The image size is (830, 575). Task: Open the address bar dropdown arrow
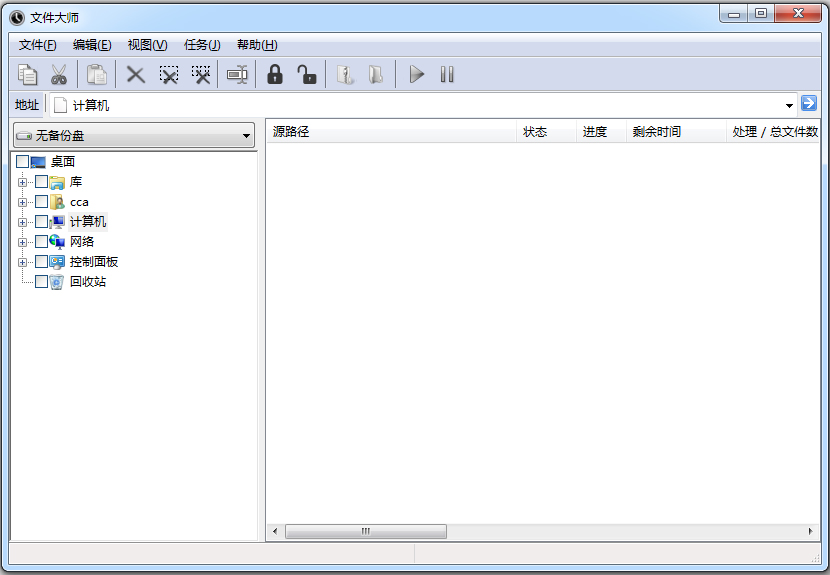coord(789,105)
